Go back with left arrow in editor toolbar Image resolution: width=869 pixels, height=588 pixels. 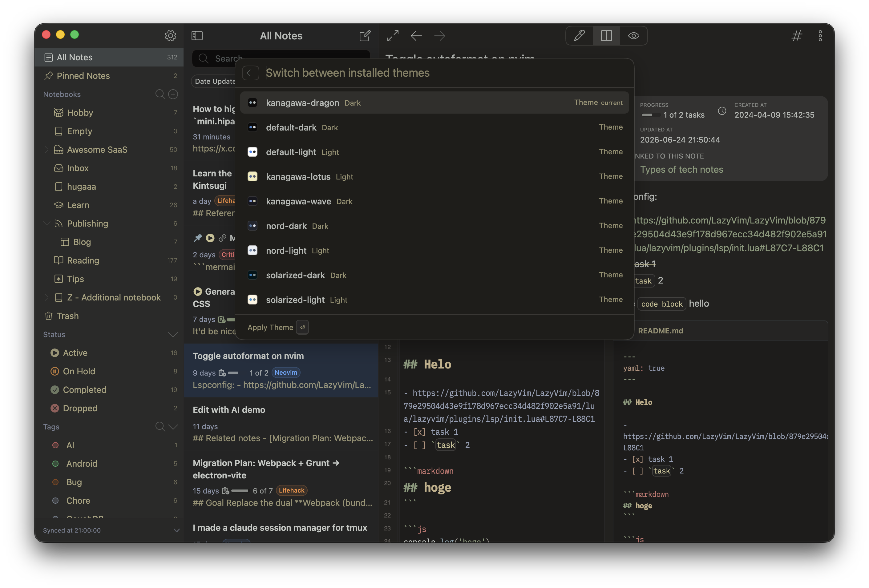pyautogui.click(x=416, y=35)
